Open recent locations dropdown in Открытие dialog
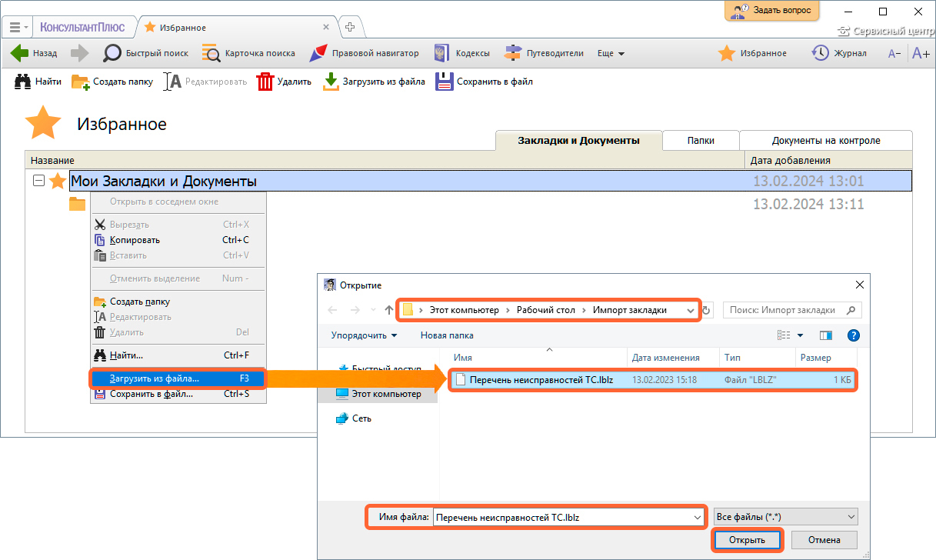The width and height of the screenshot is (936, 560). pos(373,310)
